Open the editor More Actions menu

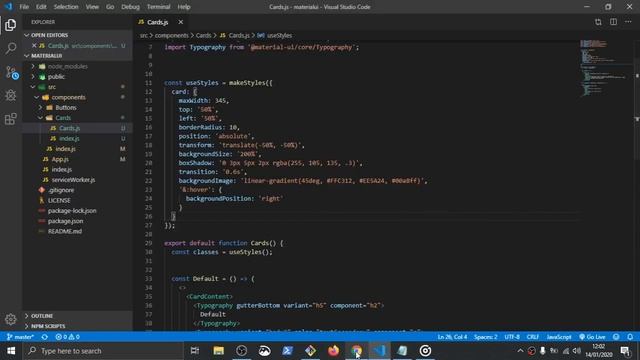tap(628, 22)
